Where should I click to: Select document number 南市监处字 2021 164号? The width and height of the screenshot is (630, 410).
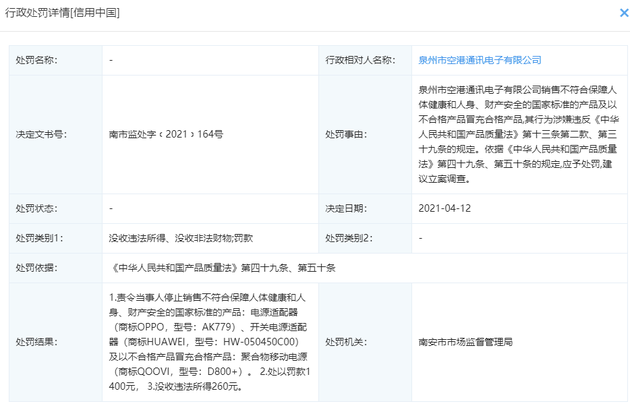pyautogui.click(x=166, y=134)
